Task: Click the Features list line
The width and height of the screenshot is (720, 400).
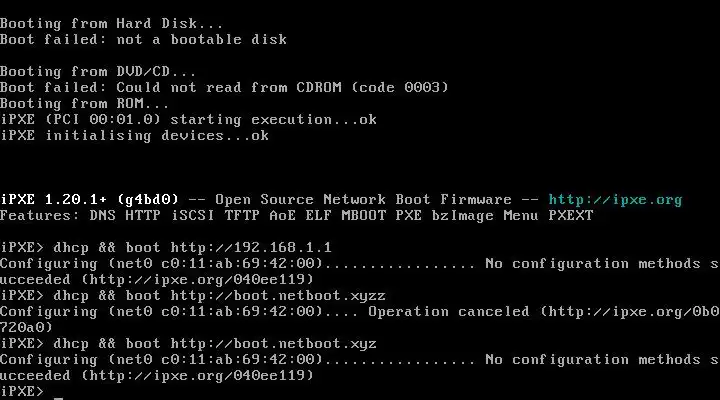Action: point(296,215)
